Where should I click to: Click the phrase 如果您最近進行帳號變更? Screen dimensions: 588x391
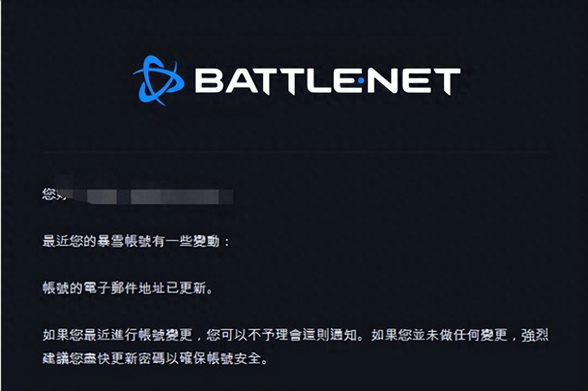click(117, 336)
